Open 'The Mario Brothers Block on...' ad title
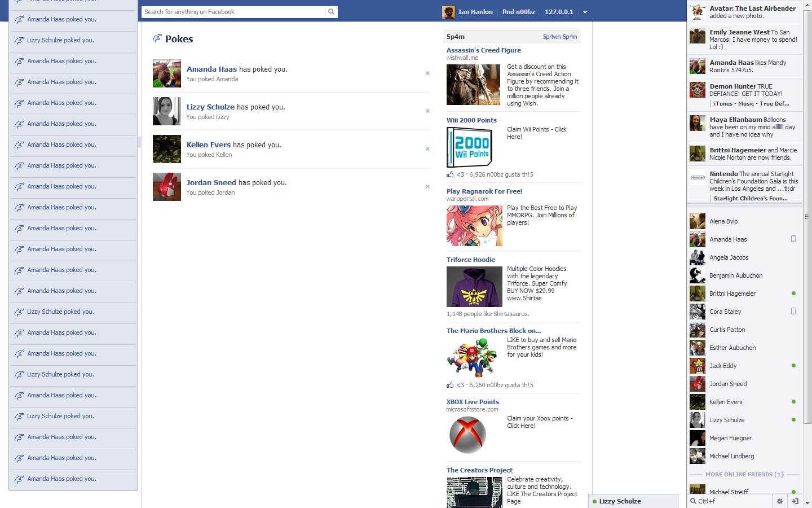 click(493, 331)
